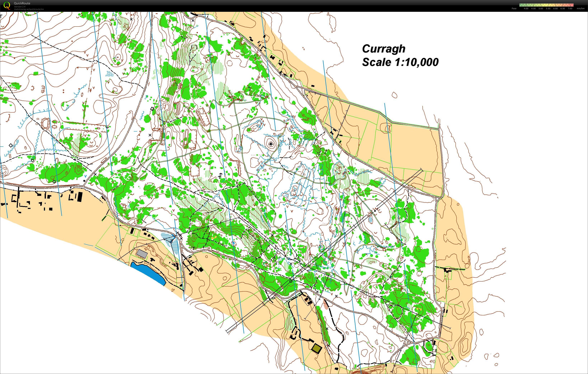Select the 5:30 pace label
This screenshot has height=374, width=588.
[548, 9]
